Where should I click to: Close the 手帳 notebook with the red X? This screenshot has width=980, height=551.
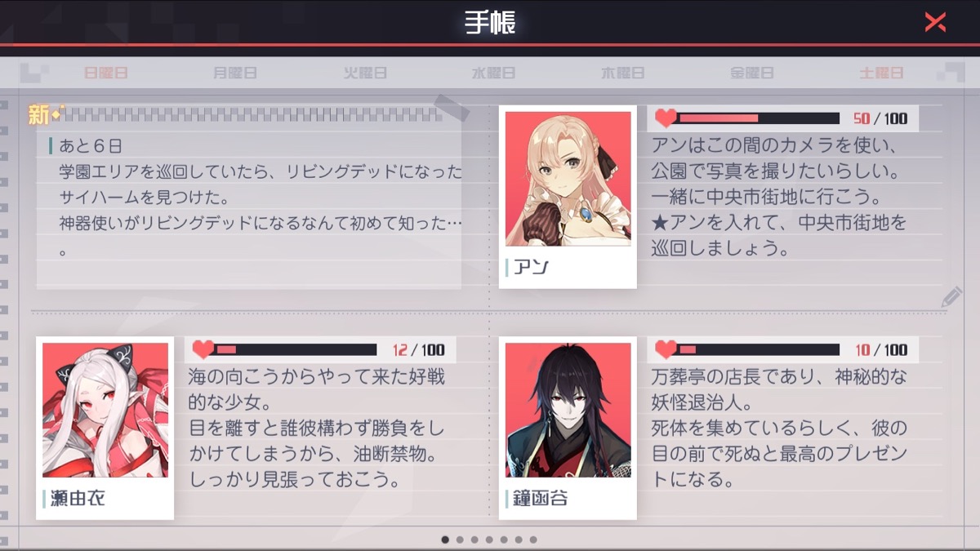tap(935, 22)
